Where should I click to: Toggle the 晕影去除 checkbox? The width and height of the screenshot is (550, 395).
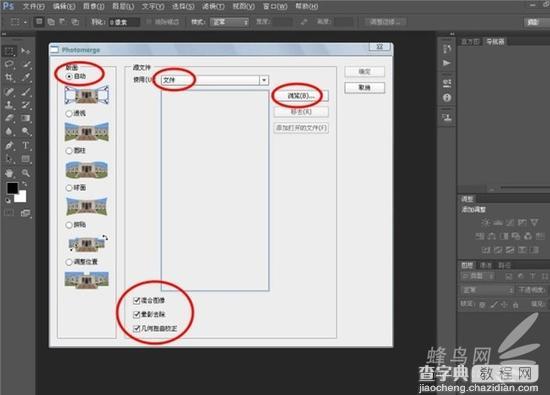136,314
